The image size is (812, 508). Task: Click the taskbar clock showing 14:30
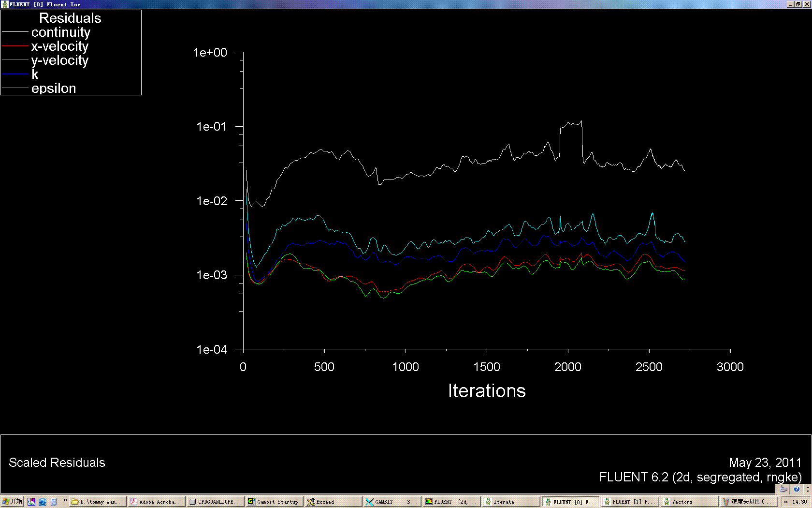tap(799, 502)
